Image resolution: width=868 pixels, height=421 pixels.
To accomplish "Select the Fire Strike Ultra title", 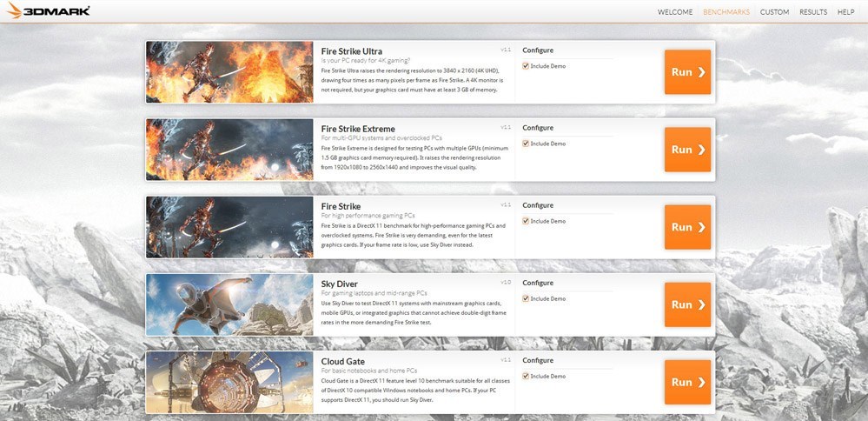I will pyautogui.click(x=352, y=51).
